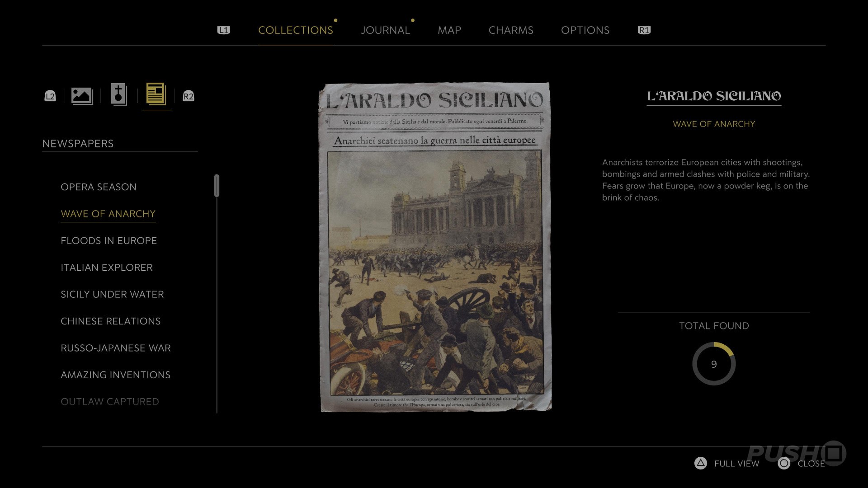Click the triangle Full View icon
The image size is (868, 488).
[x=700, y=463]
